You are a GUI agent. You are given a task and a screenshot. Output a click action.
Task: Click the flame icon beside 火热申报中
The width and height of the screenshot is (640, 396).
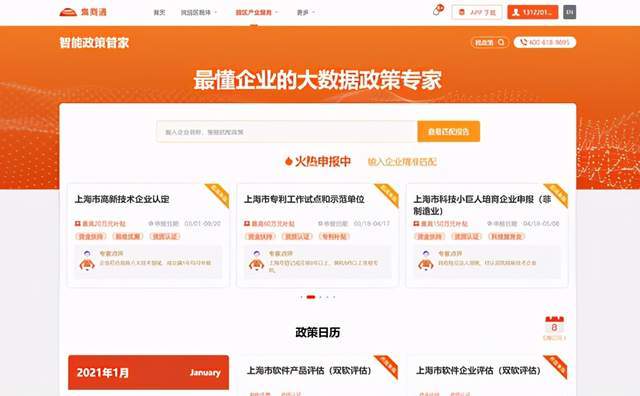click(289, 162)
